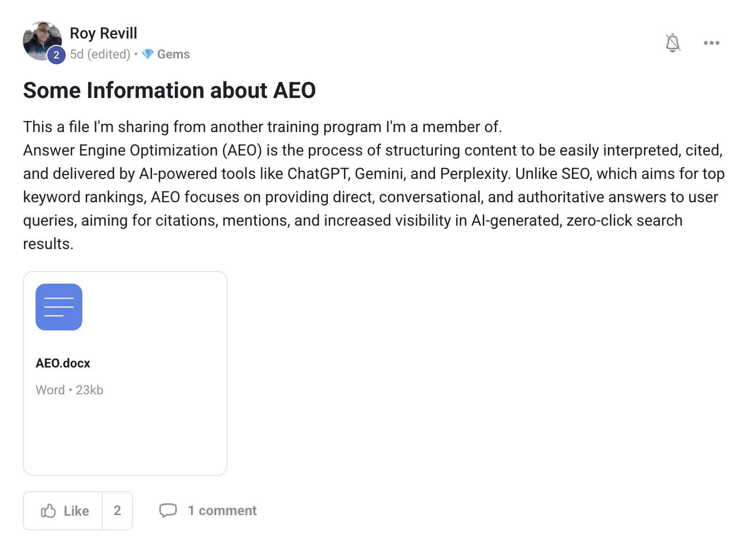The width and height of the screenshot is (756, 541).
Task: Click the blue document file icon
Action: coord(59,307)
